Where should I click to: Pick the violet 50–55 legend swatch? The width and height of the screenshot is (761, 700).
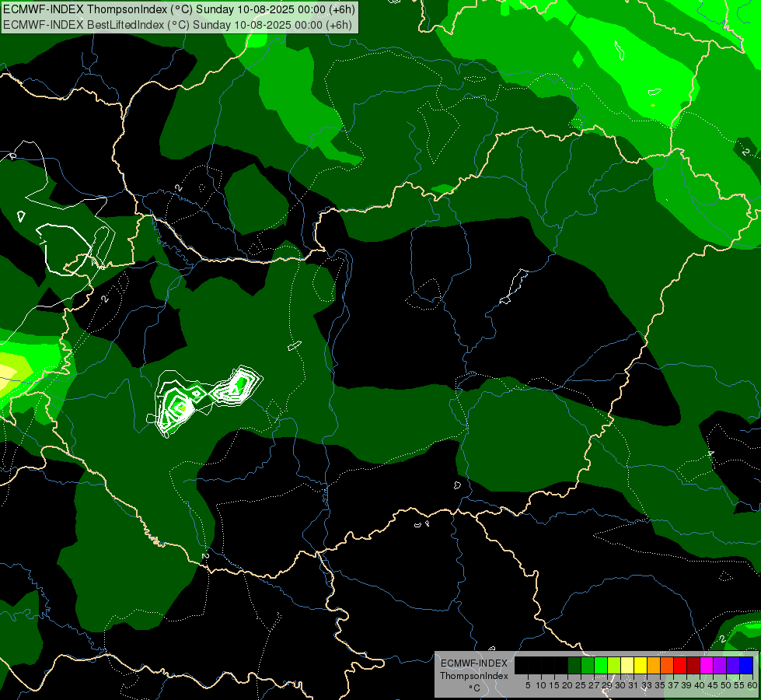[733, 665]
